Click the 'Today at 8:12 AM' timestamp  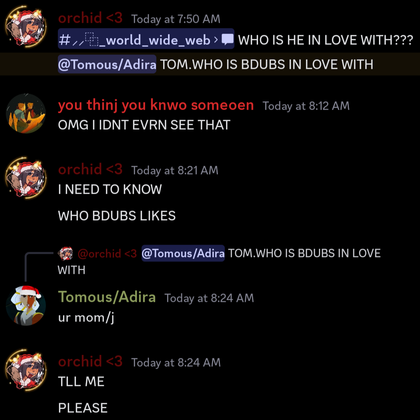pos(306,106)
